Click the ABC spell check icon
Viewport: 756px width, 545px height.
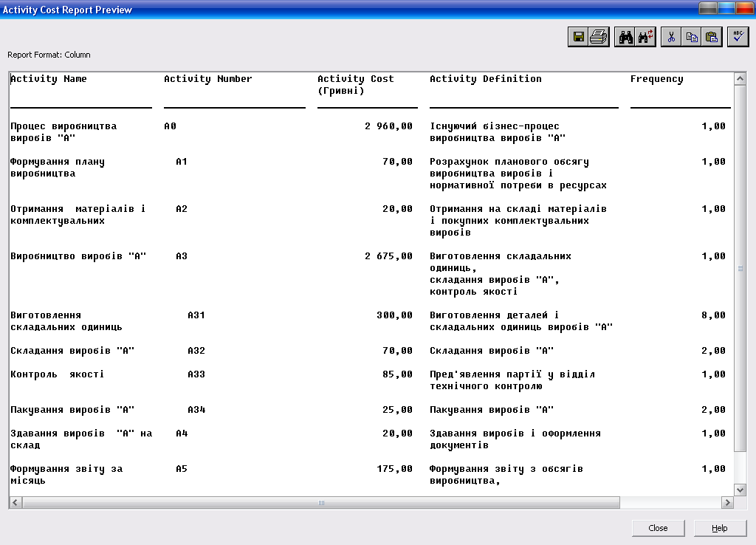(738, 37)
